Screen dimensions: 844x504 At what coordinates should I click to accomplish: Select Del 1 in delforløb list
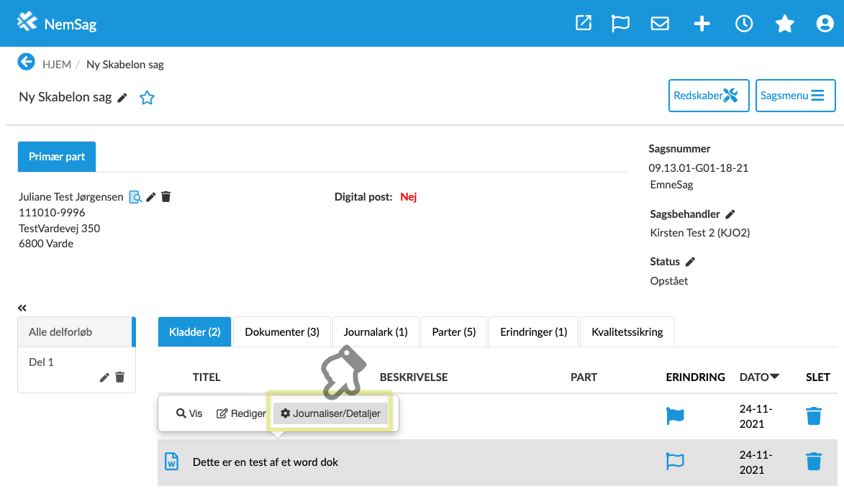click(42, 362)
